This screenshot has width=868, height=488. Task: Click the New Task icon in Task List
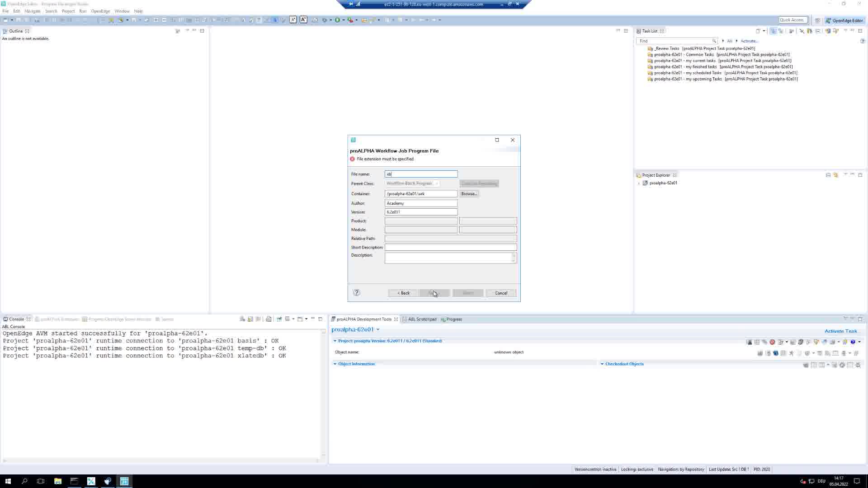(x=758, y=31)
